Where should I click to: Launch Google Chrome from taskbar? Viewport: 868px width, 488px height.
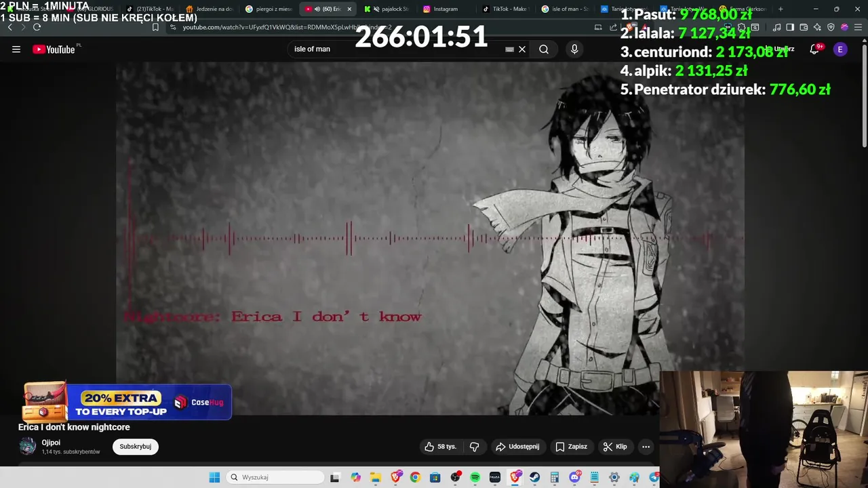point(415,477)
